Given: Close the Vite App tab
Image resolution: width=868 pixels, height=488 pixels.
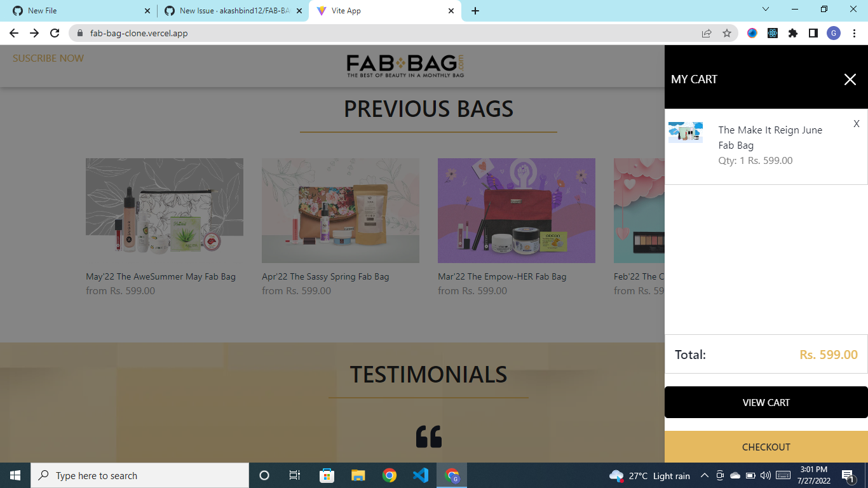Looking at the screenshot, I should (451, 11).
